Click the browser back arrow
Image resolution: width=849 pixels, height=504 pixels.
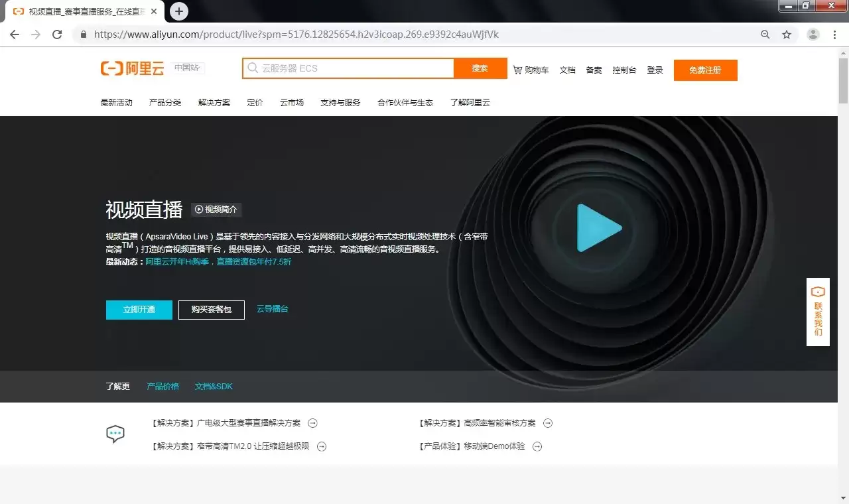point(15,34)
